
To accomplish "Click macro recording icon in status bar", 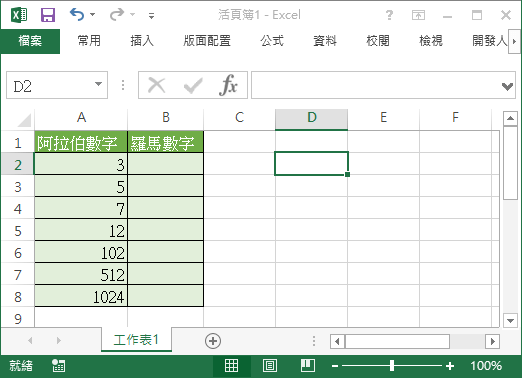I will coord(59,366).
